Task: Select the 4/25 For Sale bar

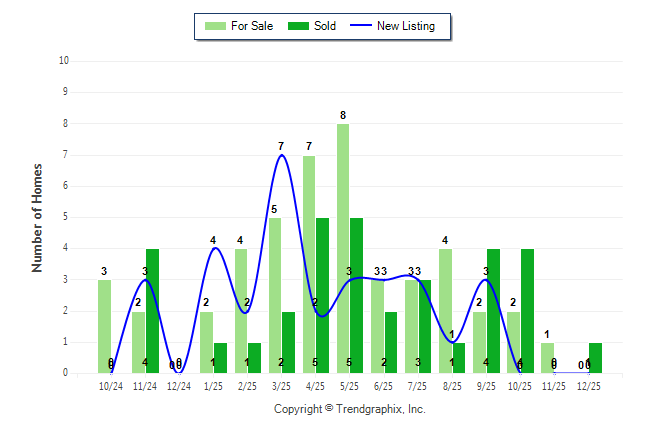Action: 309,265
